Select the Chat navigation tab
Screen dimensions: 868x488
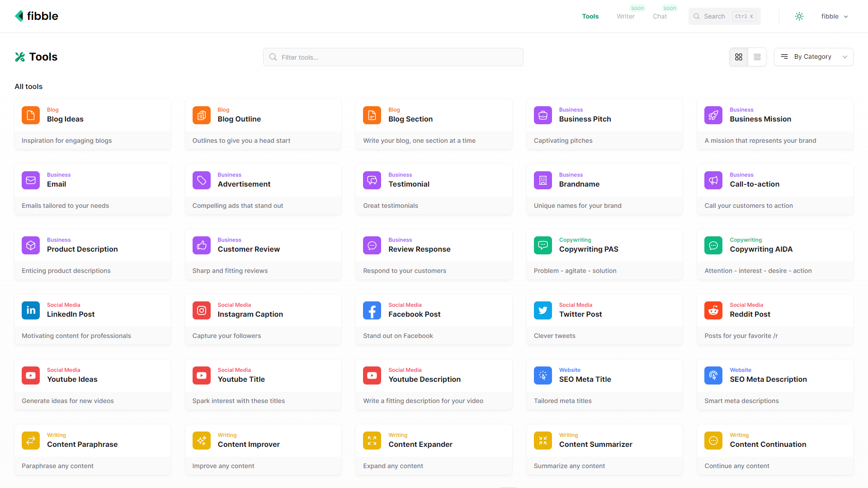point(660,16)
